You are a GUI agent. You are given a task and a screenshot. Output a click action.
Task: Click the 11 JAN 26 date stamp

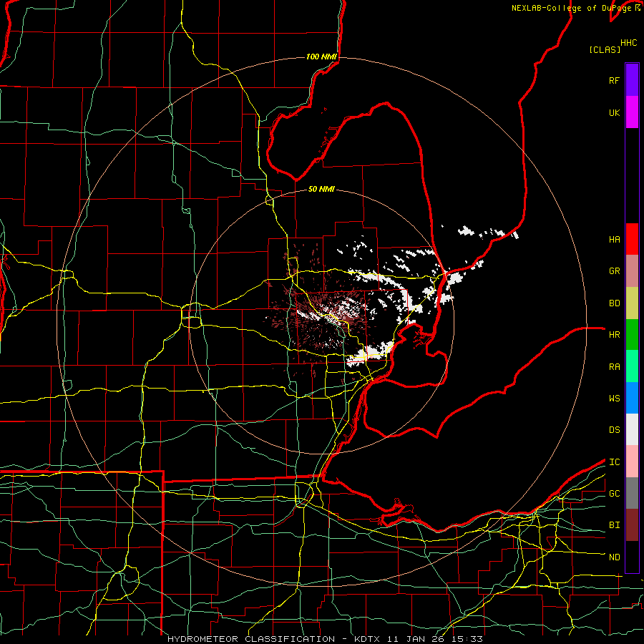coord(417,639)
